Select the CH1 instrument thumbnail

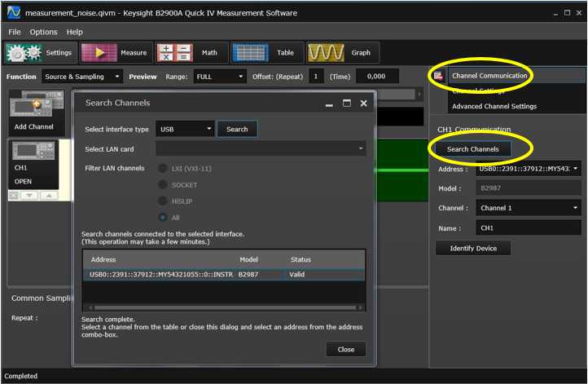33,151
